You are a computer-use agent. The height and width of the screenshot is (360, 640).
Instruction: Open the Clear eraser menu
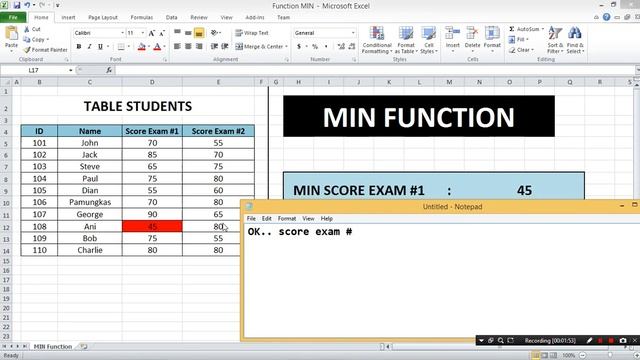coord(521,50)
